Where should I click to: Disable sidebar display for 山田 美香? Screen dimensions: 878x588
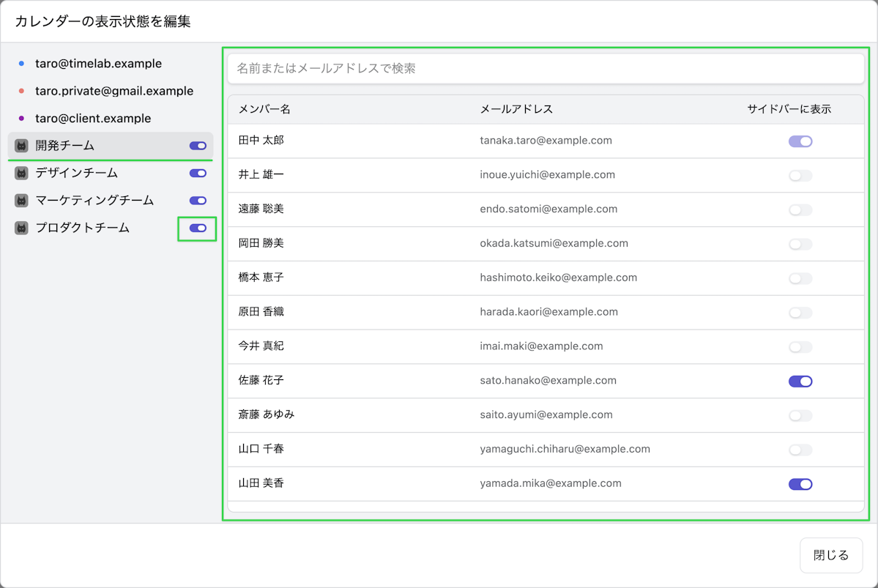click(x=800, y=484)
